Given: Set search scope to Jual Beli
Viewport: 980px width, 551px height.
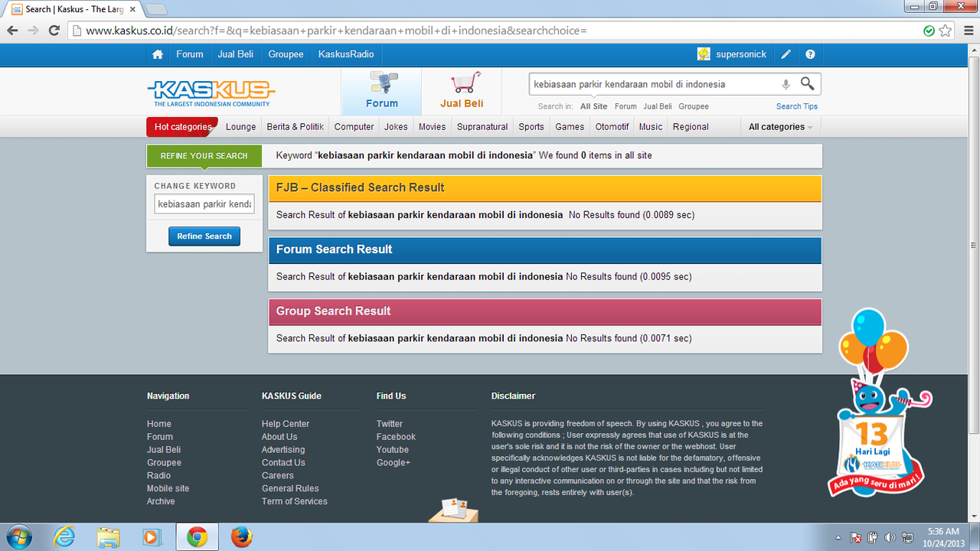Looking at the screenshot, I should click(658, 106).
